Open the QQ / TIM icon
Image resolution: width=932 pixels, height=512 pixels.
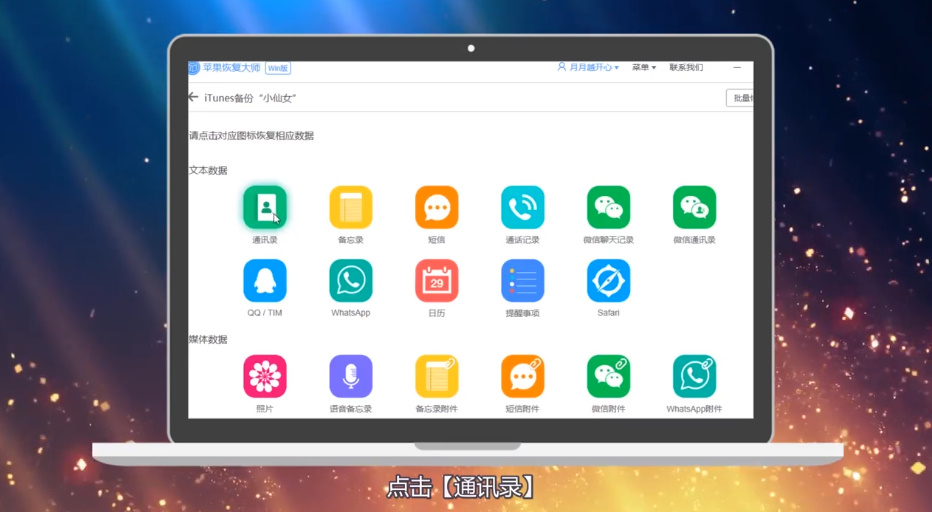[x=265, y=281]
